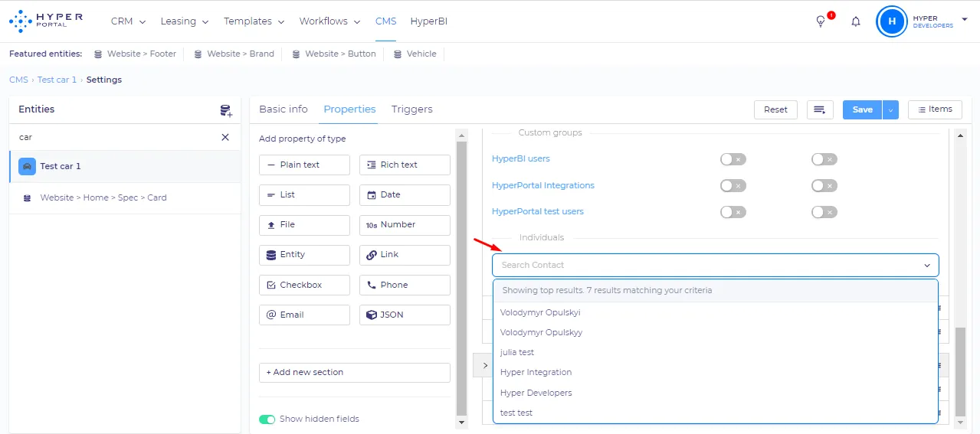This screenshot has width=980, height=434.
Task: Go to the CMS menu
Action: tap(385, 21)
